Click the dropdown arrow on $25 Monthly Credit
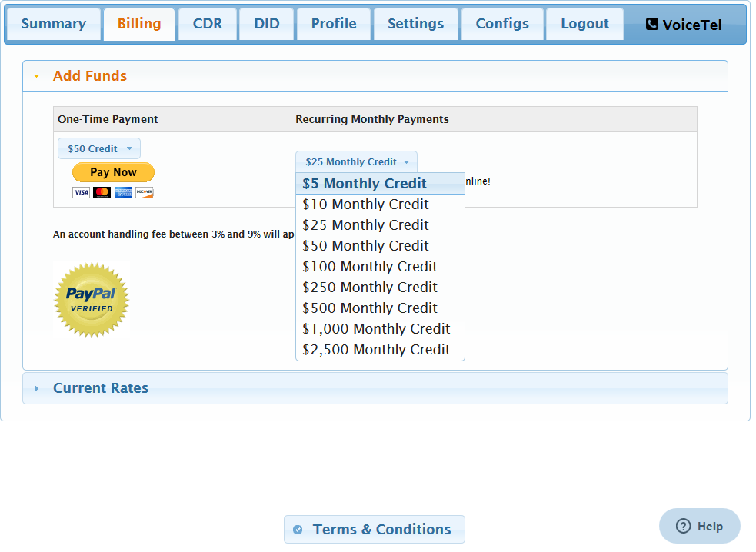The width and height of the screenshot is (756, 552). point(406,162)
